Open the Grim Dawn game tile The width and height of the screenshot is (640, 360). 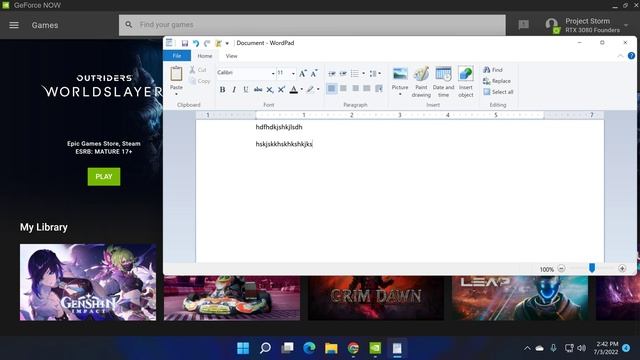(x=376, y=298)
